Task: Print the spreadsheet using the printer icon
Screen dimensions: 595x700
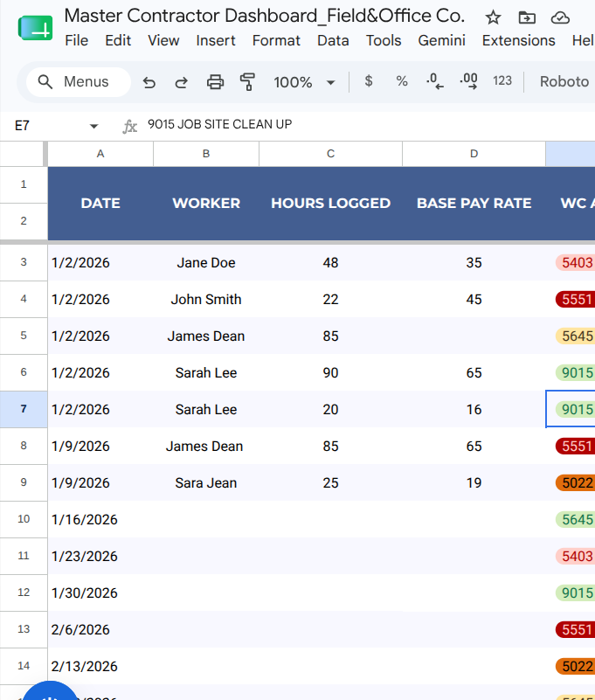Action: (215, 82)
